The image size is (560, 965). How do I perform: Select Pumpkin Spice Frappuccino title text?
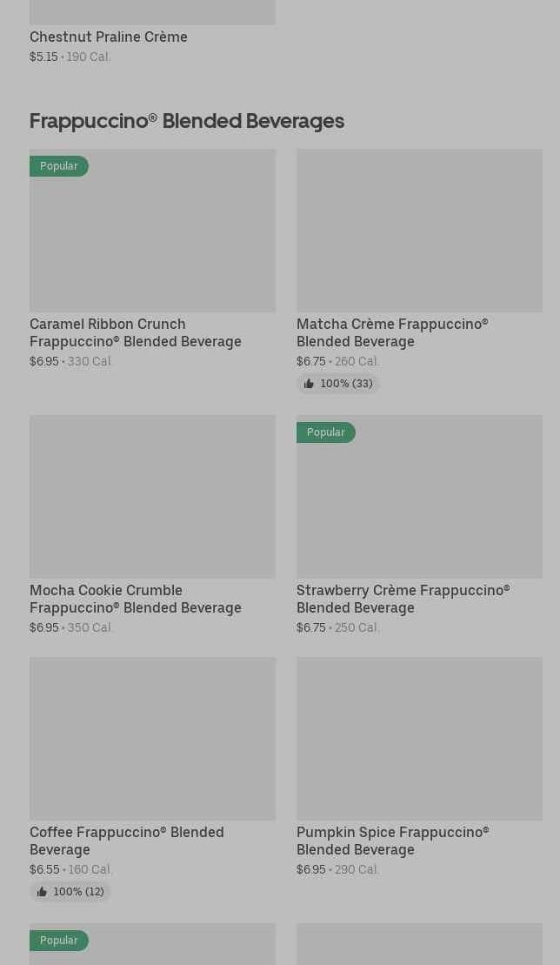[392, 841]
